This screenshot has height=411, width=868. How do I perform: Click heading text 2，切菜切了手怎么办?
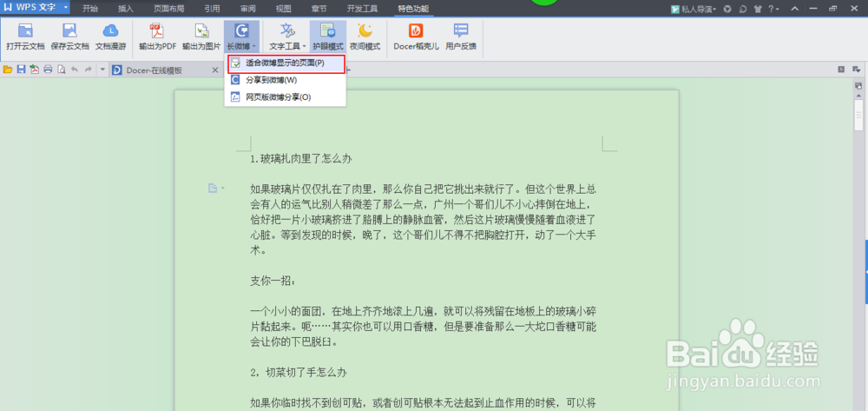click(x=299, y=372)
